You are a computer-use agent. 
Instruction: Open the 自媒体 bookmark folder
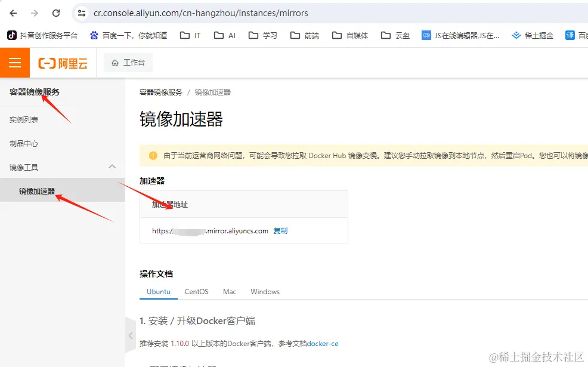(350, 35)
